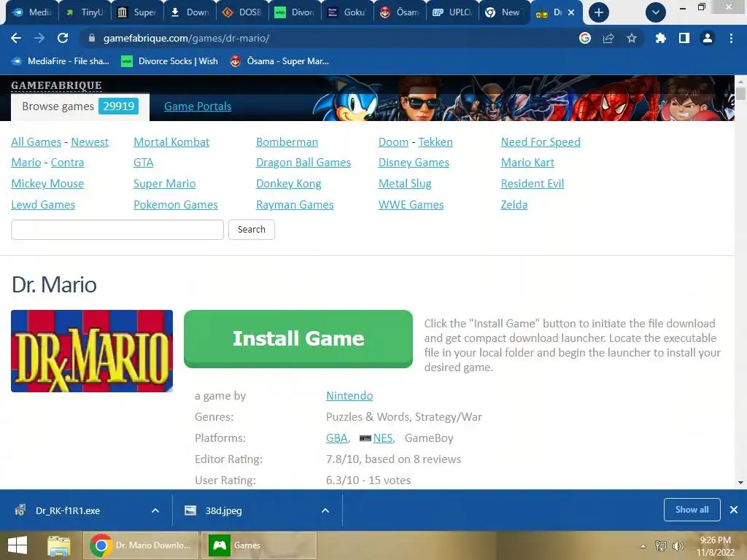747x560 pixels.
Task: Open the Mickey Mouse link
Action: coord(47,183)
